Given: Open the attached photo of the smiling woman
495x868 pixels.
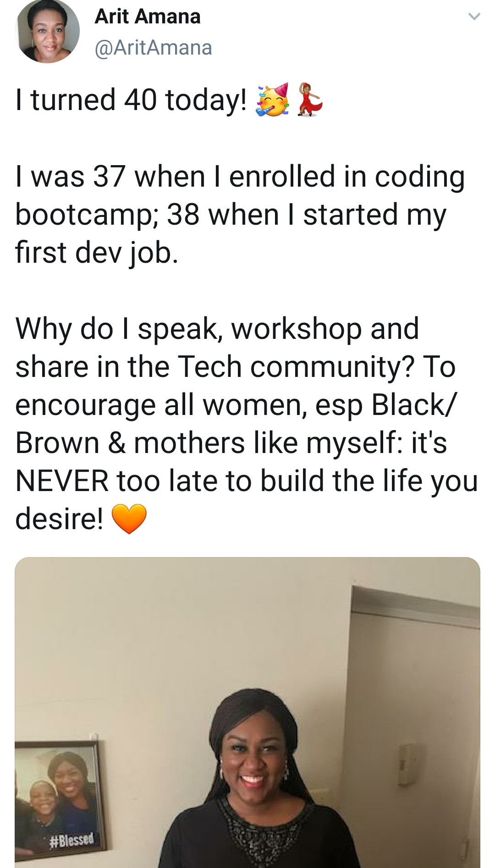Looking at the screenshot, I should click(247, 713).
